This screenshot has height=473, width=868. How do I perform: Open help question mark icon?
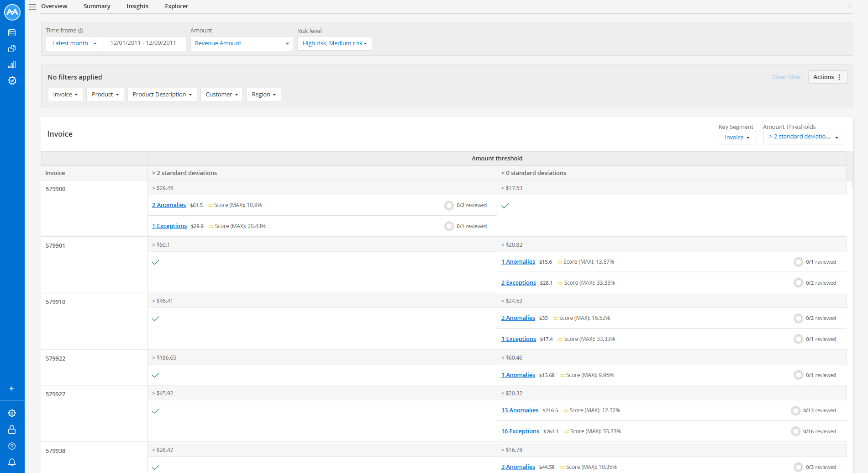(12, 446)
